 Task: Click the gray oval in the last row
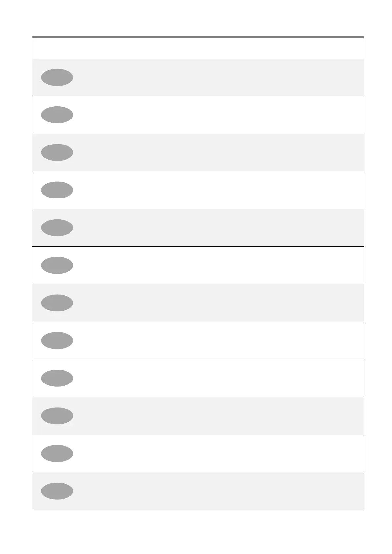tap(57, 491)
